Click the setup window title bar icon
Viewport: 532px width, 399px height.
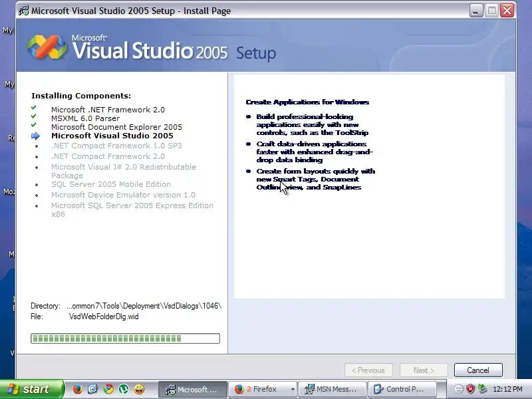(23, 11)
